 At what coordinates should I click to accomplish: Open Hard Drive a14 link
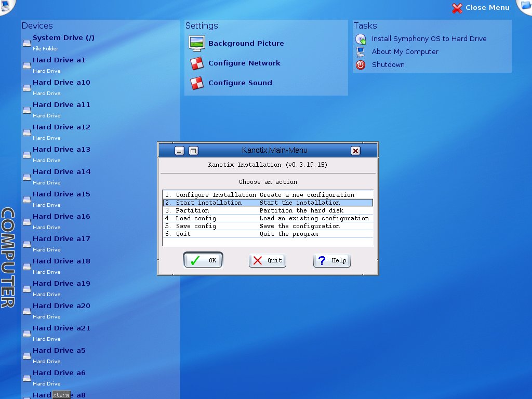pos(62,171)
